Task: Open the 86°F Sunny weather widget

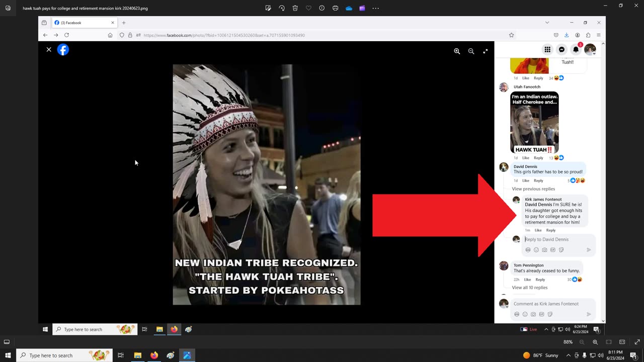Action: 540,355
